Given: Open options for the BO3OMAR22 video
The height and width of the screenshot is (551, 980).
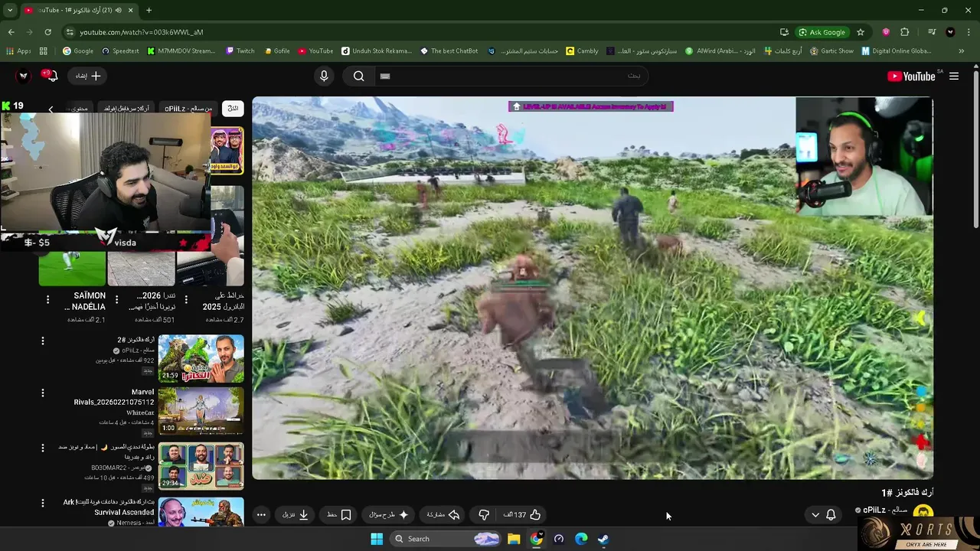Looking at the screenshot, I should click(43, 448).
